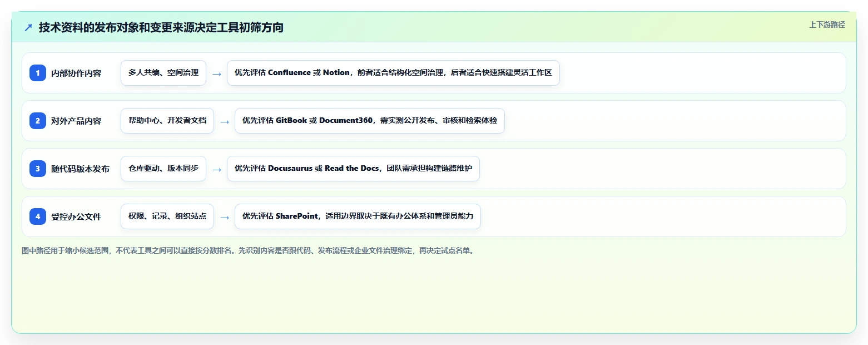Click the arrow icon beside the main title

[x=28, y=28]
